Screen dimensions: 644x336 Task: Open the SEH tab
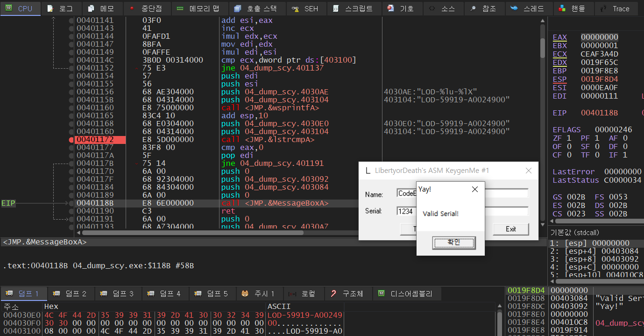(x=305, y=8)
